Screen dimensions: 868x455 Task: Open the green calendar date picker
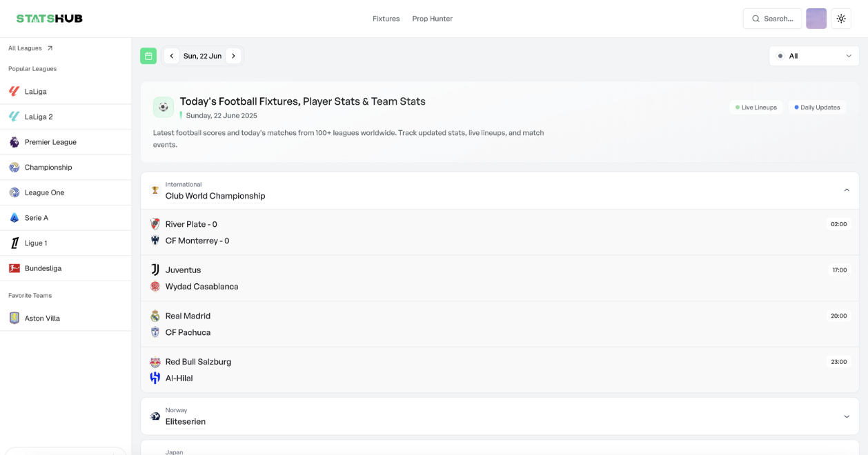pos(148,56)
